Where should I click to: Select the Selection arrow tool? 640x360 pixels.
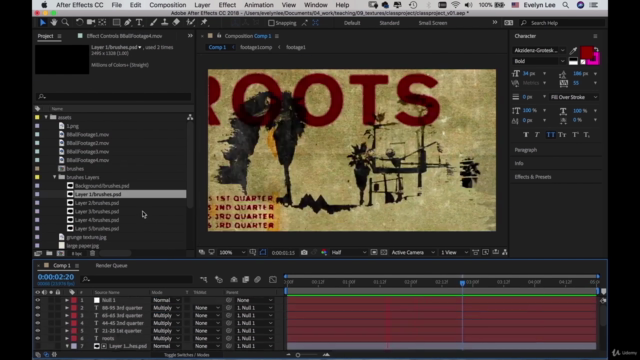click(x=42, y=23)
